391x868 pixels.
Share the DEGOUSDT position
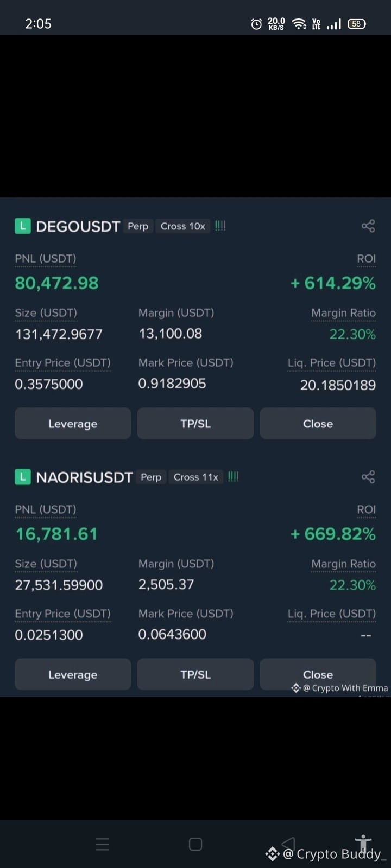click(x=368, y=226)
